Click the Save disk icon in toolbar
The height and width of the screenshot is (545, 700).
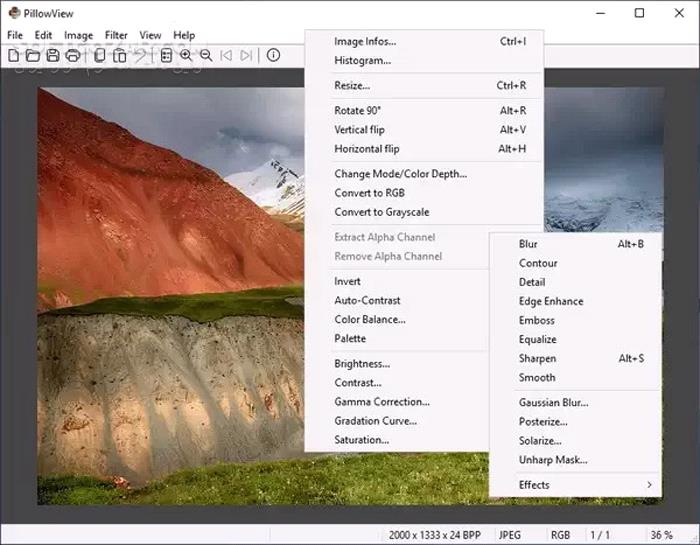click(x=52, y=56)
